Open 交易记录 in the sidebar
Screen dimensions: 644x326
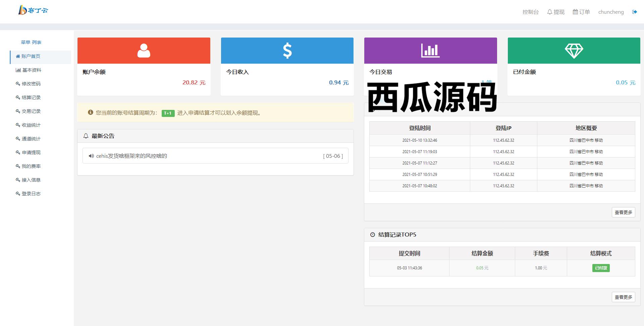(x=28, y=111)
